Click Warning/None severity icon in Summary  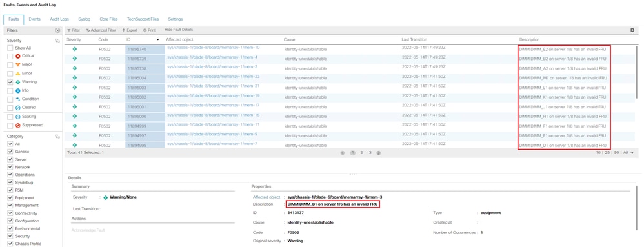tap(106, 197)
